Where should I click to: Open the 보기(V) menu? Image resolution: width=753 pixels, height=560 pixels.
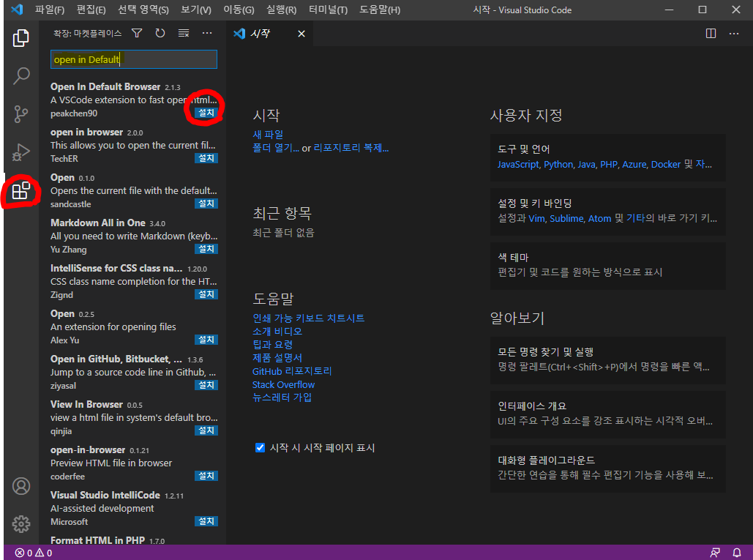[196, 10]
